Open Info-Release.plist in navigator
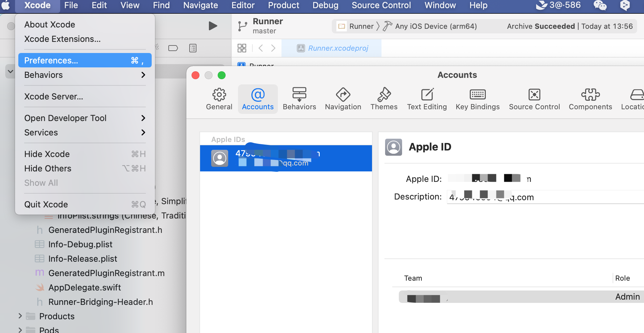 tap(82, 259)
